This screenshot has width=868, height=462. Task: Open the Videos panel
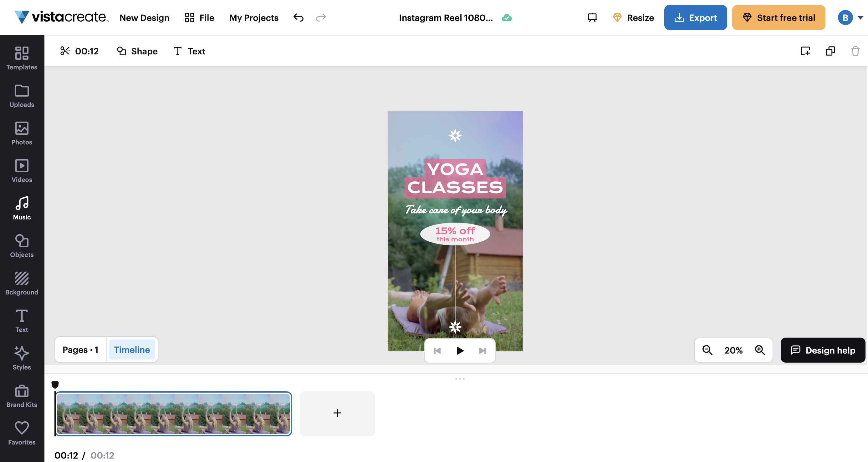coord(22,171)
